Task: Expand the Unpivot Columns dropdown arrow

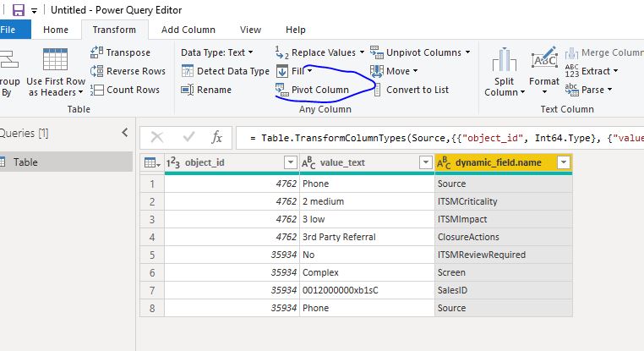Action: tap(468, 52)
